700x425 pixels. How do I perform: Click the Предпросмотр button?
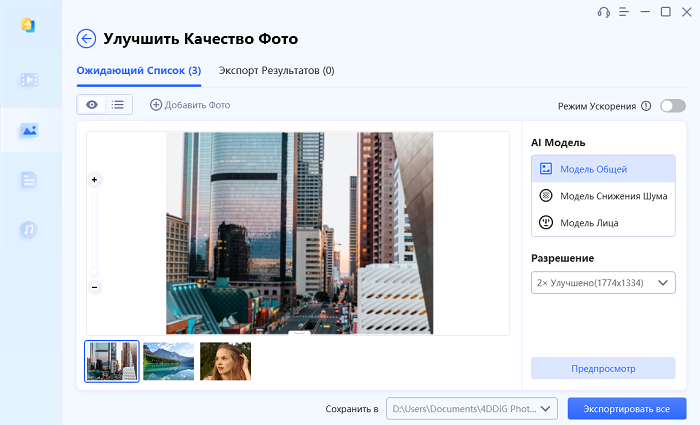(603, 368)
